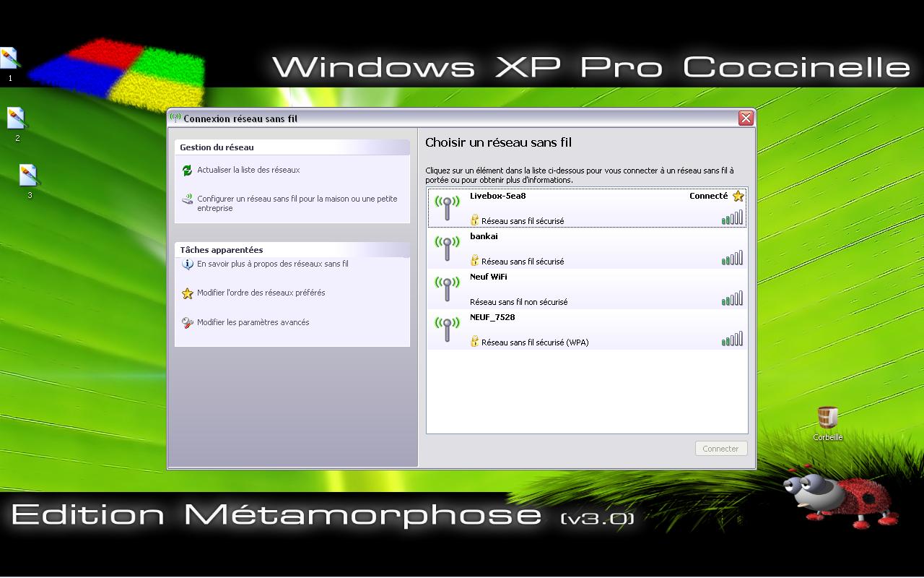Click the antenna icon of bankai network
This screenshot has height=578, width=924.
[447, 249]
